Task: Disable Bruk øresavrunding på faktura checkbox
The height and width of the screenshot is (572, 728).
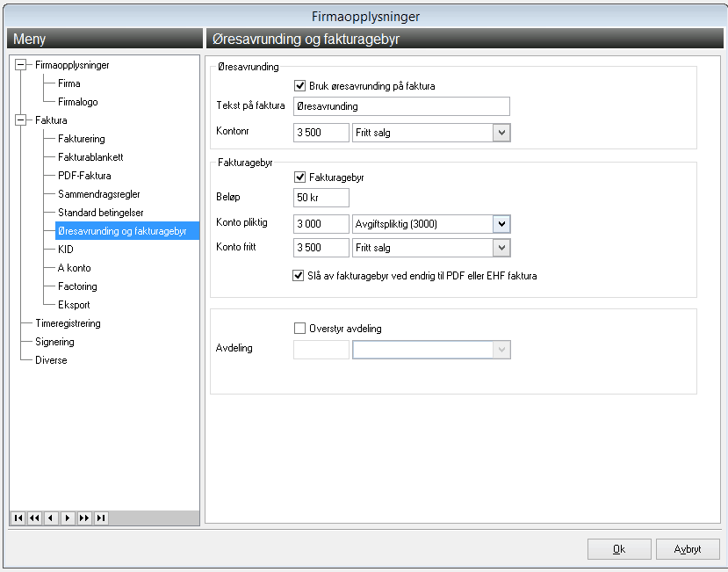Action: (300, 85)
